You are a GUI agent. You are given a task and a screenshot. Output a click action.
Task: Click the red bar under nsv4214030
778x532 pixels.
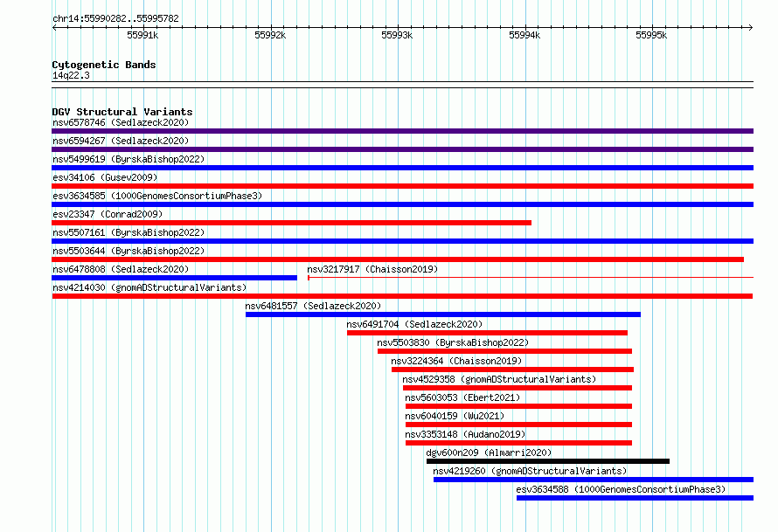pos(402,296)
